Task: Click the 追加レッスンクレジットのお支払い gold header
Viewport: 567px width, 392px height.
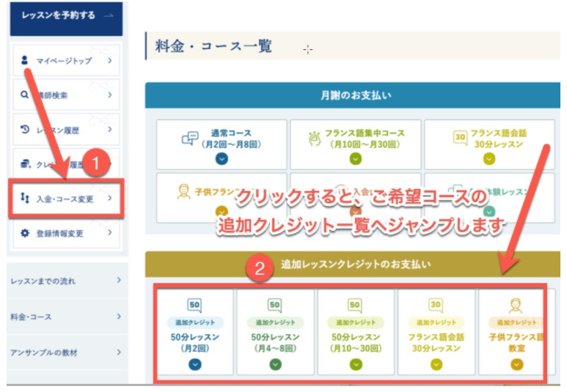Action: tap(355, 265)
